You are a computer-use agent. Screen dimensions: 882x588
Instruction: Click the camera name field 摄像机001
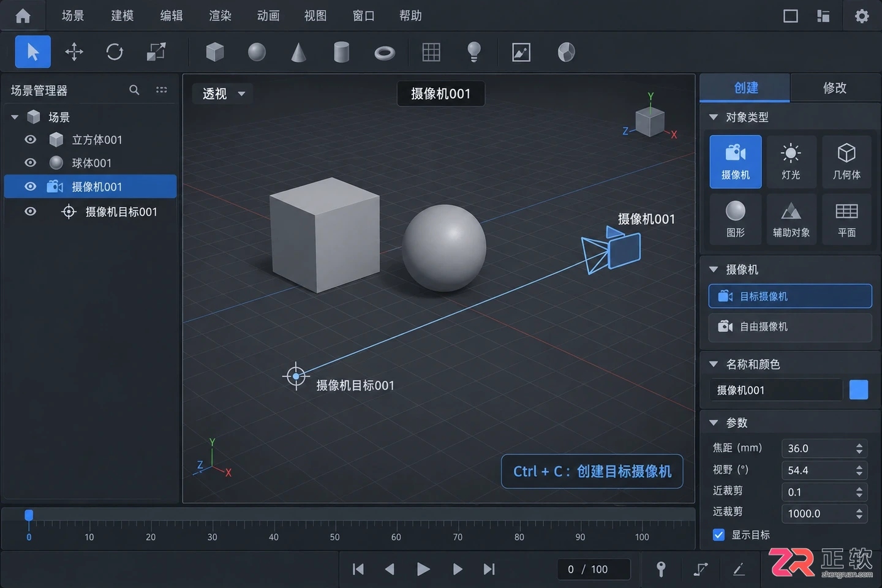coord(776,390)
